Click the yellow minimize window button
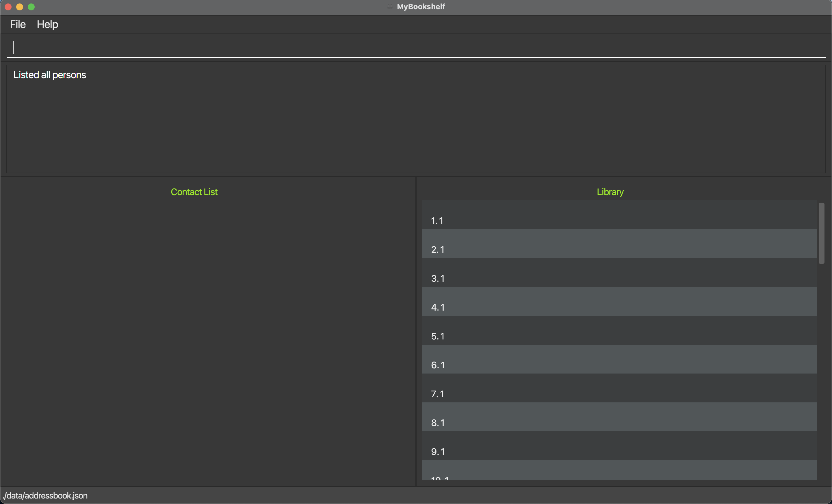Image resolution: width=832 pixels, height=504 pixels. pyautogui.click(x=20, y=7)
